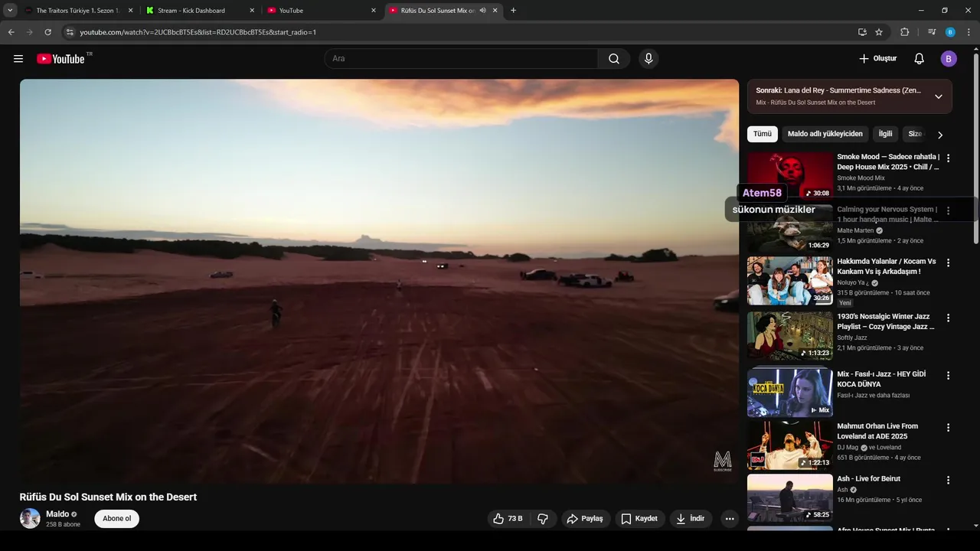Open the Hakkımda Yalanlar video thumbnail
Viewport: 980px width, 551px height.
789,280
